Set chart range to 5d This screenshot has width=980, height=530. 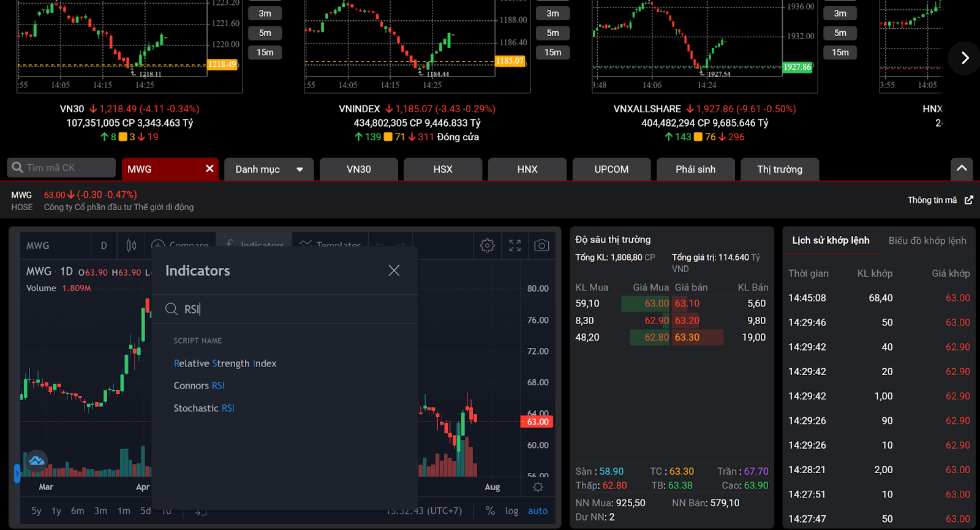click(x=145, y=511)
